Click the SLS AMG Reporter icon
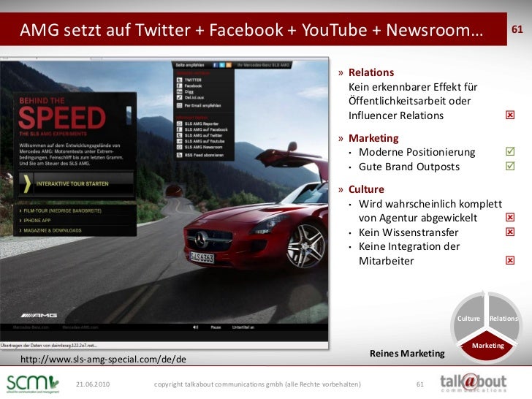This screenshot has height=399, width=532. (180, 123)
